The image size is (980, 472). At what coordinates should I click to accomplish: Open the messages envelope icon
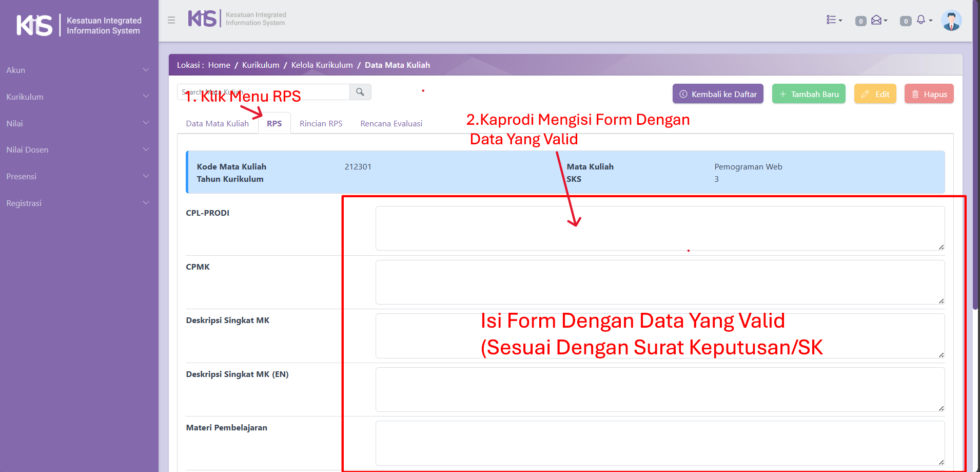[877, 20]
